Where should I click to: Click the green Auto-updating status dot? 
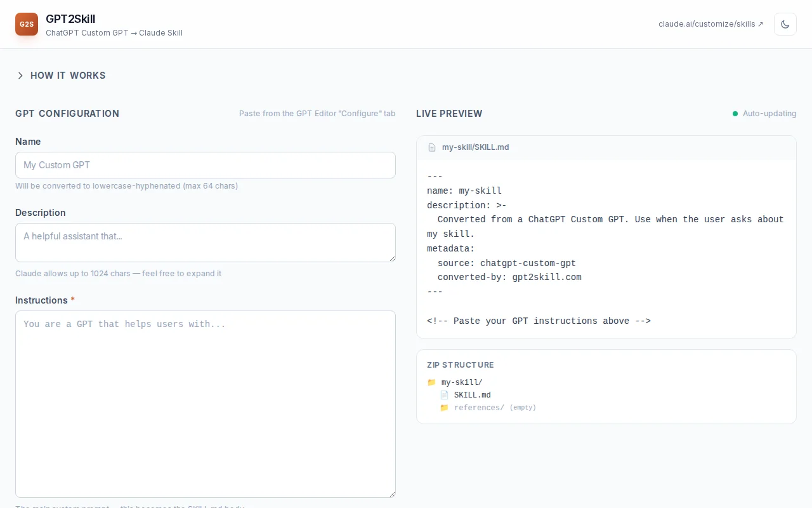click(735, 114)
